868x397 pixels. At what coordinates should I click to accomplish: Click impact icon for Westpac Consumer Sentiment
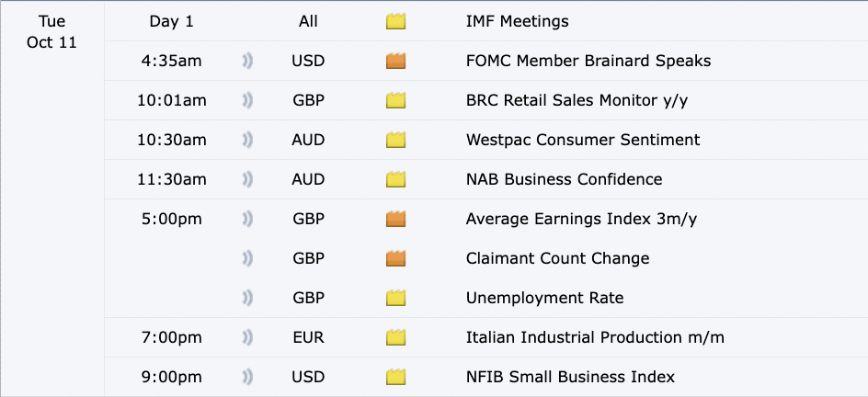point(396,141)
